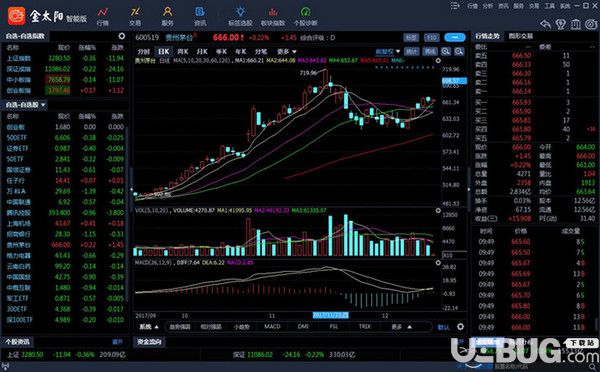Switch to the 分时 intraday tab
The height and width of the screenshot is (372, 600).
[x=143, y=51]
